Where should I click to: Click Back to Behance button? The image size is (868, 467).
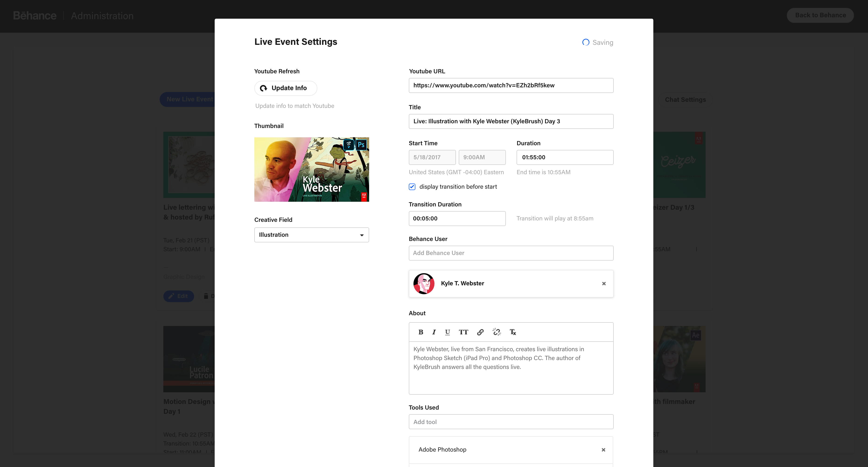click(x=820, y=15)
